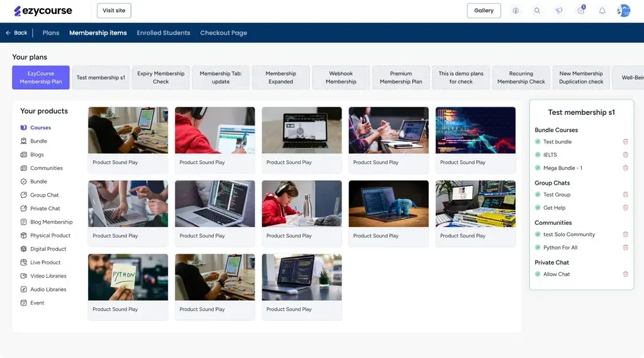Open the notifications bell icon
The height and width of the screenshot is (358, 644).
602,11
